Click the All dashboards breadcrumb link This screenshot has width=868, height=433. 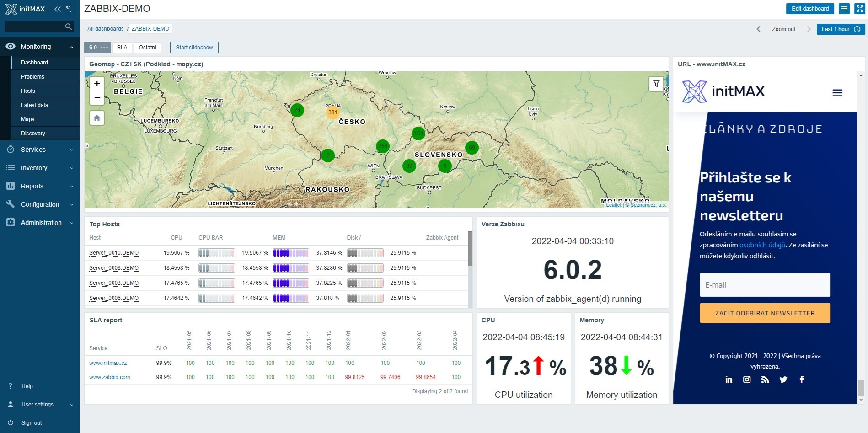coord(105,29)
